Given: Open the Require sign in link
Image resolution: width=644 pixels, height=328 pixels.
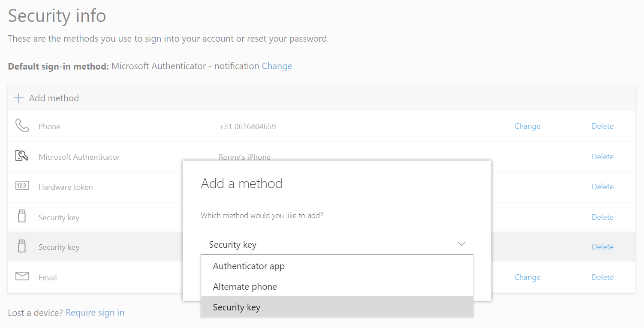Looking at the screenshot, I should pos(95,313).
